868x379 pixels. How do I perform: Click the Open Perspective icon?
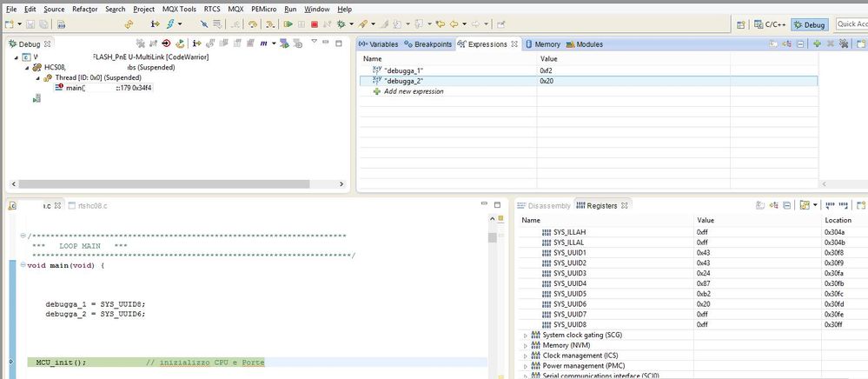point(740,24)
